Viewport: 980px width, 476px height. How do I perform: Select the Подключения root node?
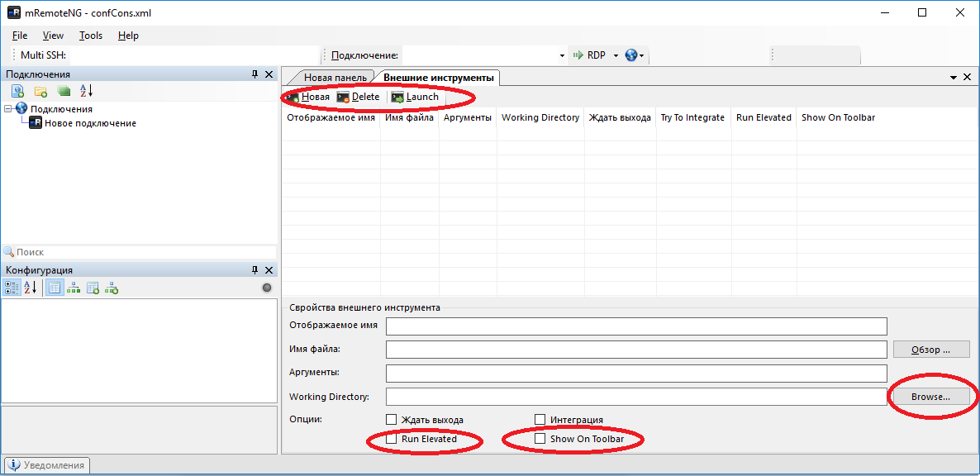tap(61, 109)
